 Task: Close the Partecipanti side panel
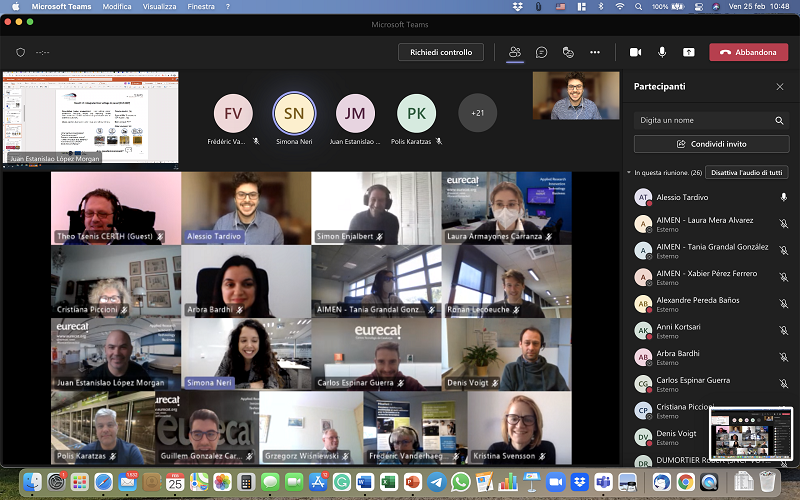(780, 87)
